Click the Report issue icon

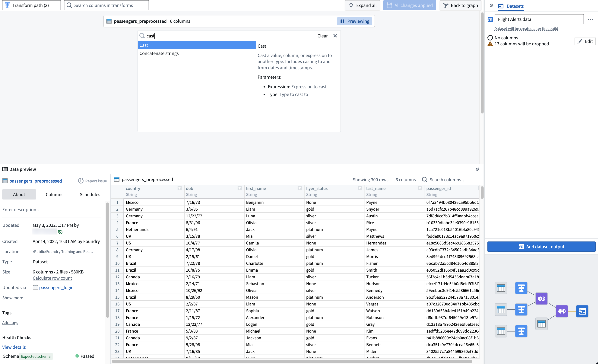point(81,181)
